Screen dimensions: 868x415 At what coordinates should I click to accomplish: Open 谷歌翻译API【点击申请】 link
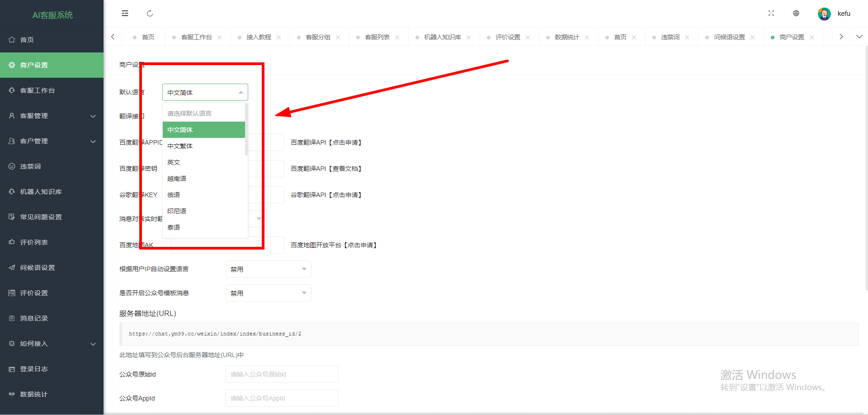[326, 195]
